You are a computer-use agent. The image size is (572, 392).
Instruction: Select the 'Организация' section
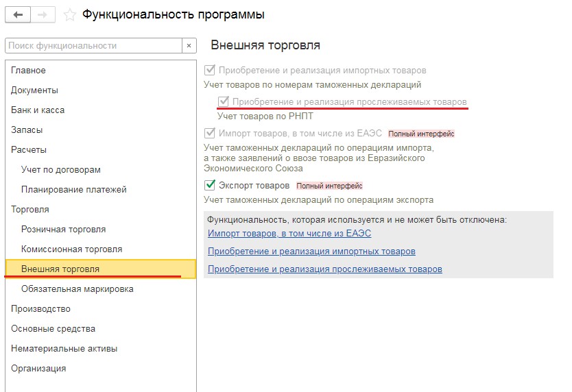(x=38, y=369)
